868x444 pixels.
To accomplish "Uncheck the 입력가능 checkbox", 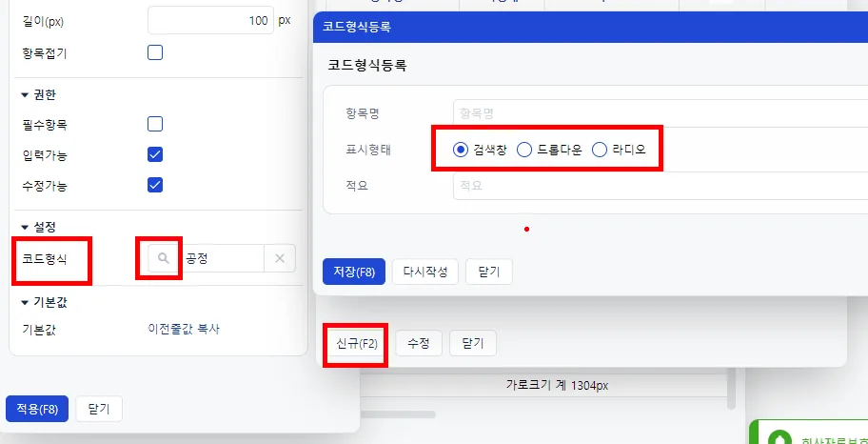I will (x=155, y=154).
